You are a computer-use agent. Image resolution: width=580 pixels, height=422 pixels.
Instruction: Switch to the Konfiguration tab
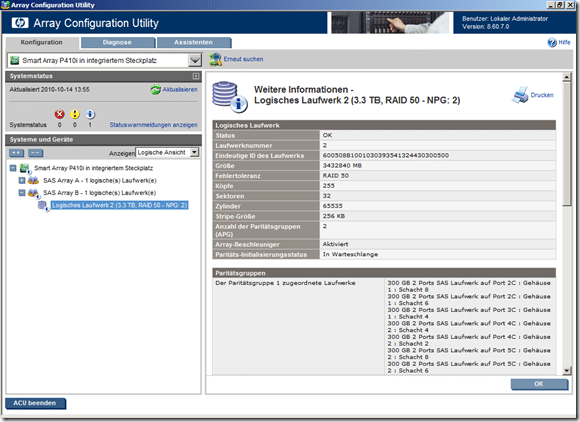coord(41,43)
